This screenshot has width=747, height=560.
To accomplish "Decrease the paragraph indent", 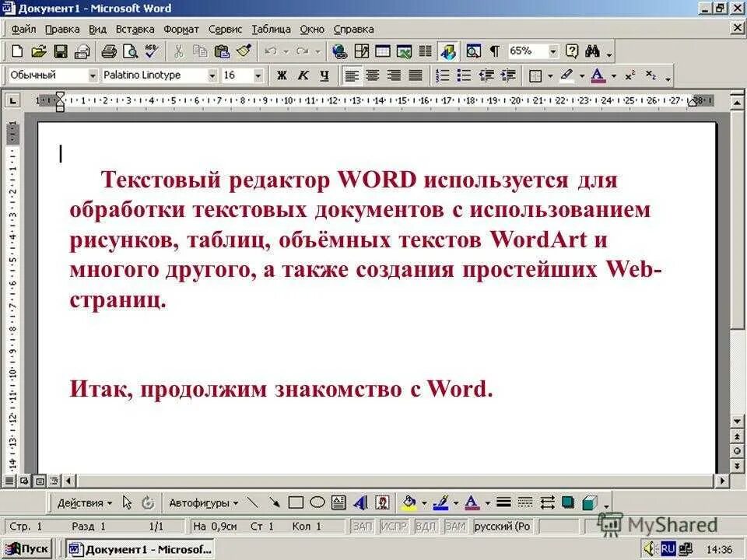I will (x=486, y=75).
